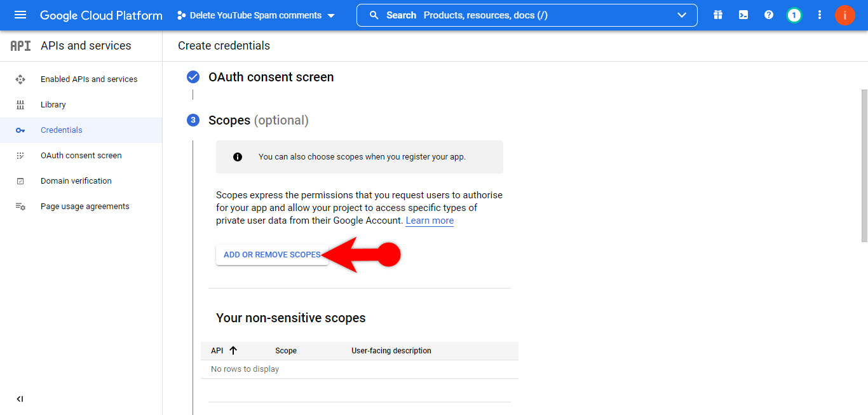Click the Enabled APIs and services icon
868x415 pixels.
20,79
